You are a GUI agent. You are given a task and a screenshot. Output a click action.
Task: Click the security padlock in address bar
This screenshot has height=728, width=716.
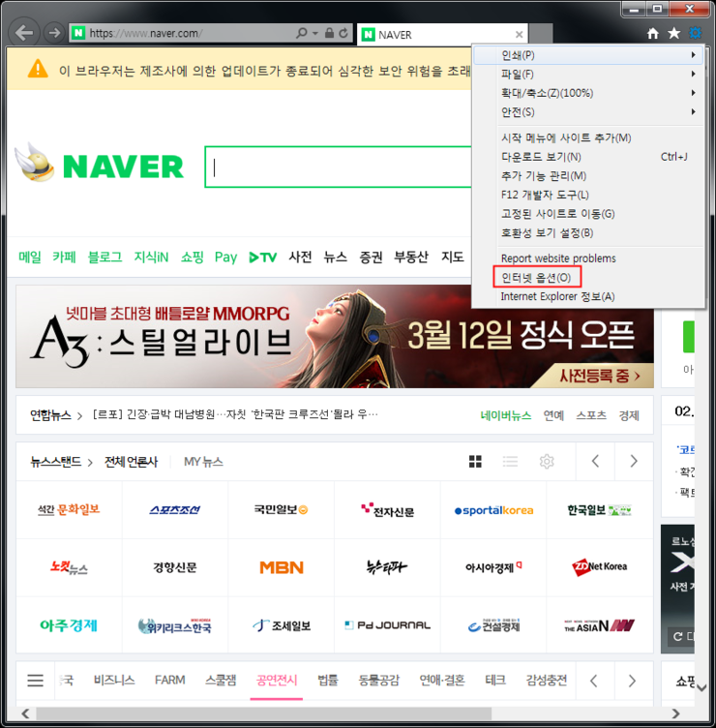tap(329, 33)
